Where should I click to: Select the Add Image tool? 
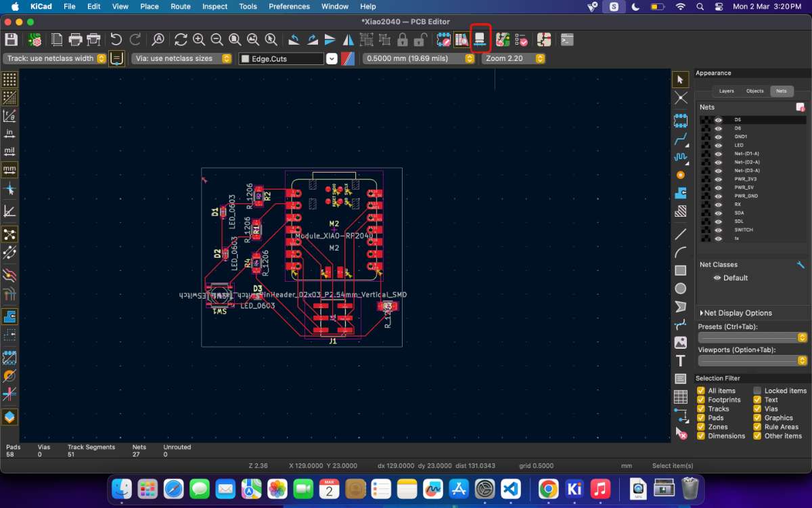pyautogui.click(x=681, y=343)
